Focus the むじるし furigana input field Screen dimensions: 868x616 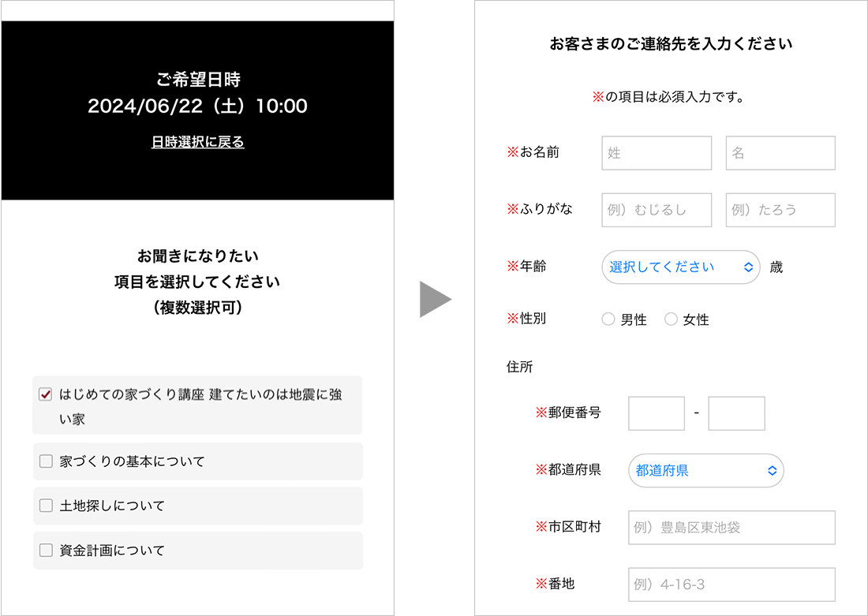click(x=656, y=210)
